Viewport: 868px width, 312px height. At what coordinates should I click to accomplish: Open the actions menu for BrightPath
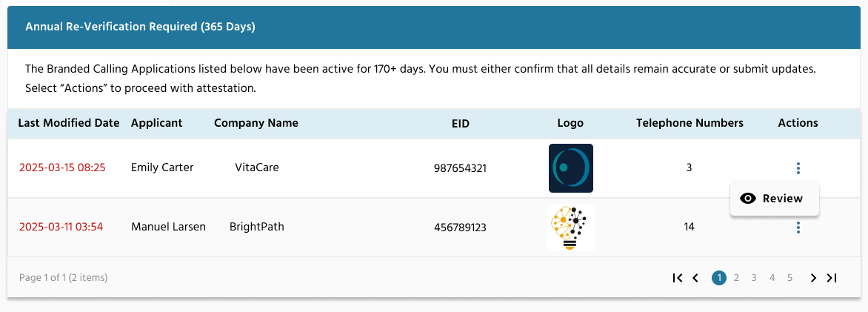[798, 228]
